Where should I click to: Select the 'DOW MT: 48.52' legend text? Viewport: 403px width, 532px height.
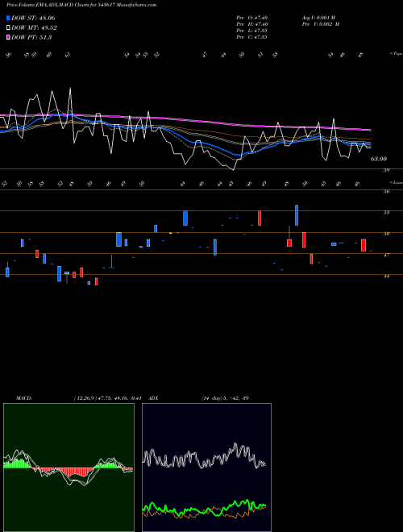click(x=34, y=28)
